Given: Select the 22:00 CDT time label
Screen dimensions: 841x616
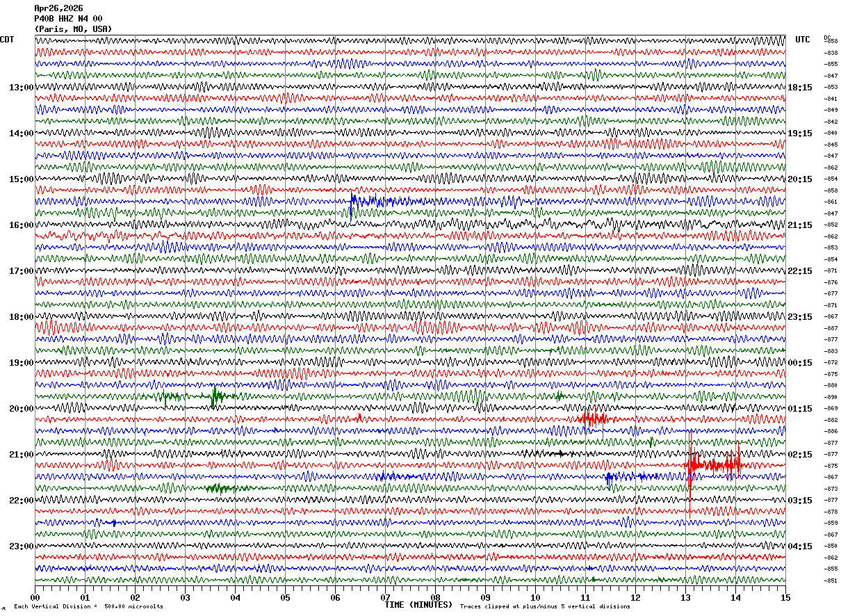Looking at the screenshot, I should [22, 501].
